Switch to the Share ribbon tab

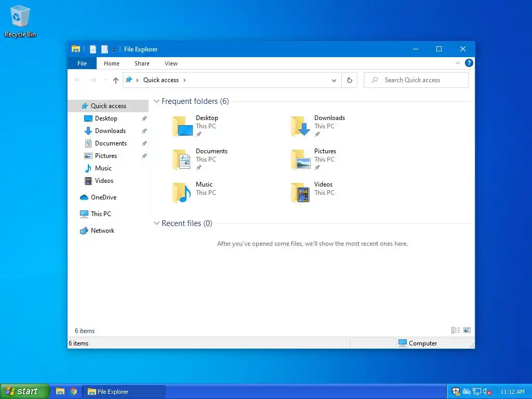click(x=142, y=63)
